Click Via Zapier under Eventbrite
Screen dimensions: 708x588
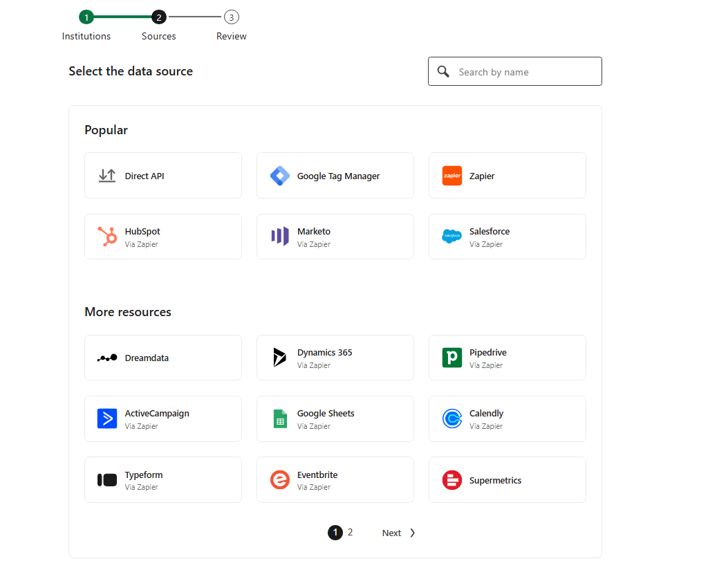pos(314,487)
